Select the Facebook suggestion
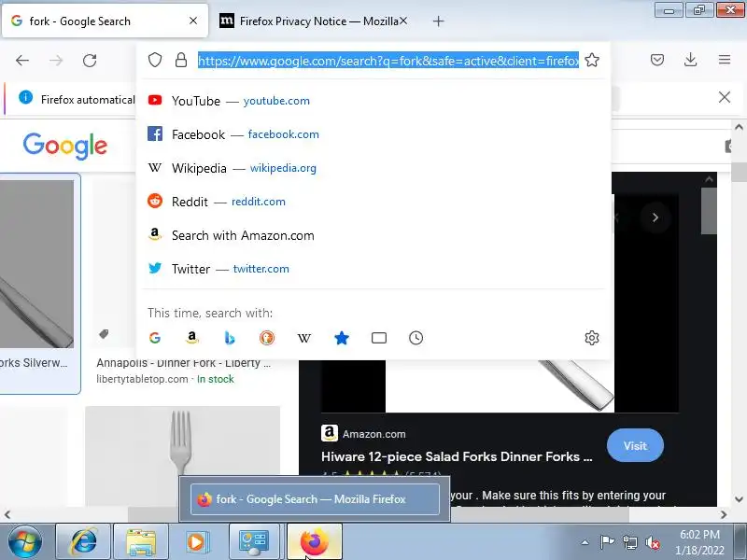747x560 pixels. pos(374,134)
